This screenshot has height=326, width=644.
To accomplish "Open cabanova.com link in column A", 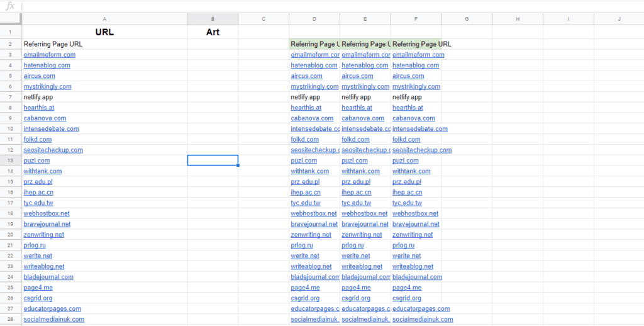I will [45, 118].
